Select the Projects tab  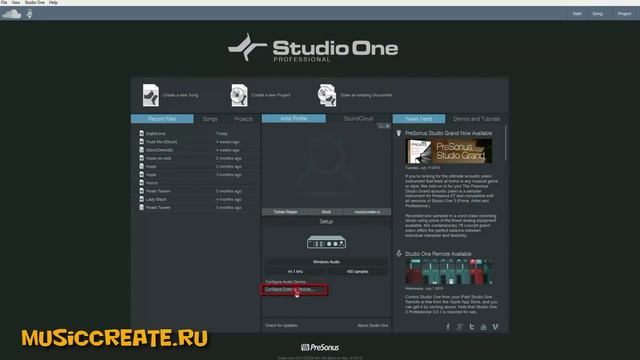coord(243,119)
